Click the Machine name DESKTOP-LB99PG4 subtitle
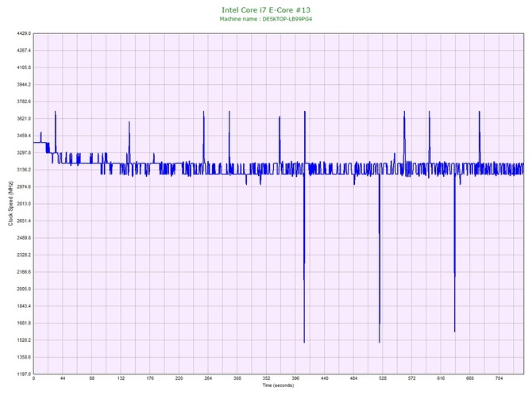This screenshot has width=532, height=399. click(266, 19)
